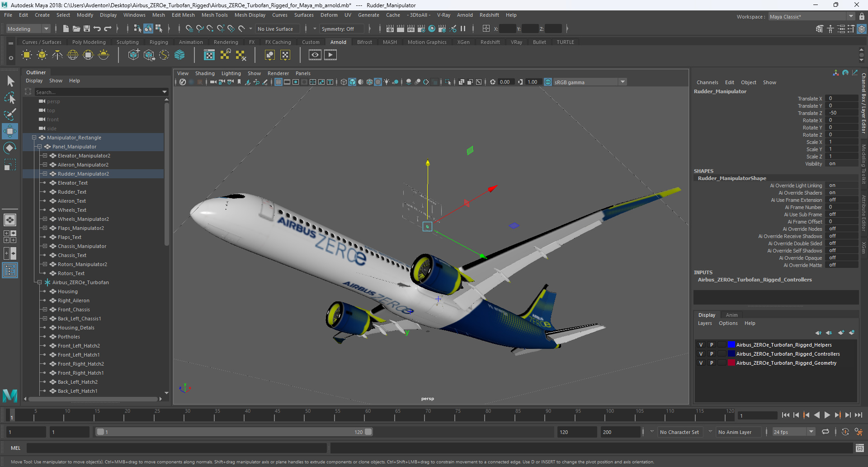Click the Outliner search field
The height and width of the screenshot is (467, 868).
[x=101, y=92]
